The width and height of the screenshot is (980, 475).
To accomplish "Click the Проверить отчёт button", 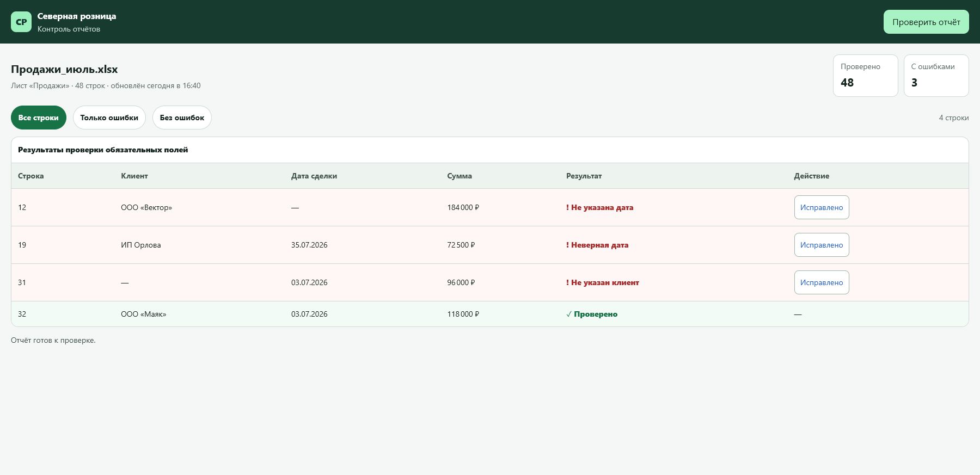I will pyautogui.click(x=926, y=22).
